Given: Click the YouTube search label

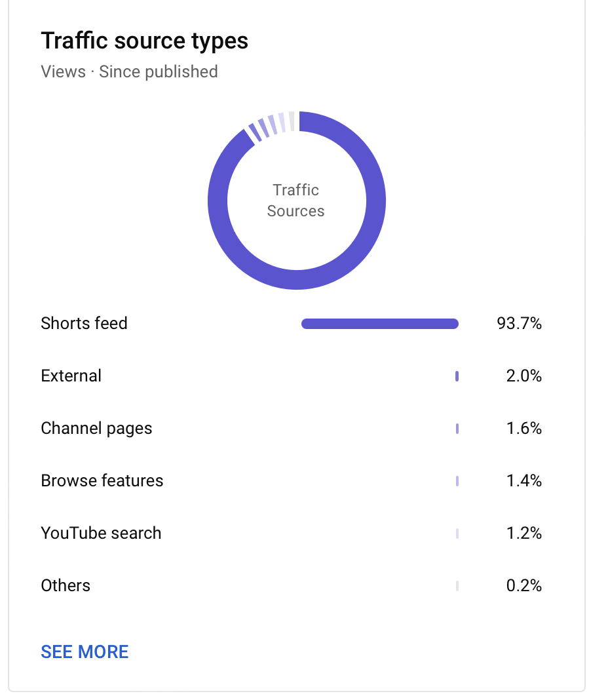Looking at the screenshot, I should (x=101, y=533).
